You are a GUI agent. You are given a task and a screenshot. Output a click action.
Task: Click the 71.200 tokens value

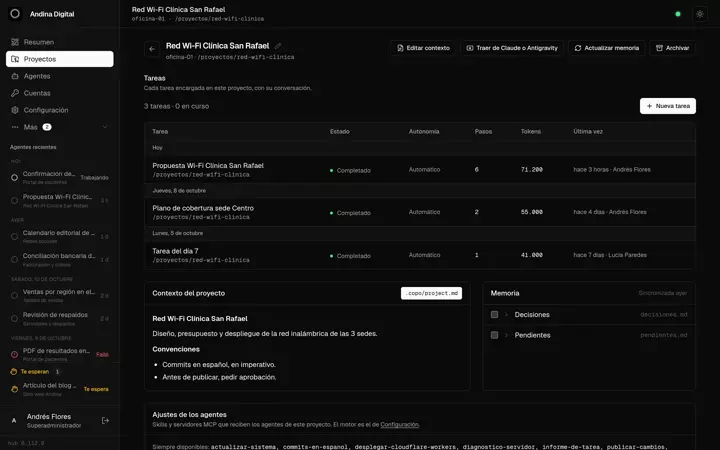tap(532, 169)
